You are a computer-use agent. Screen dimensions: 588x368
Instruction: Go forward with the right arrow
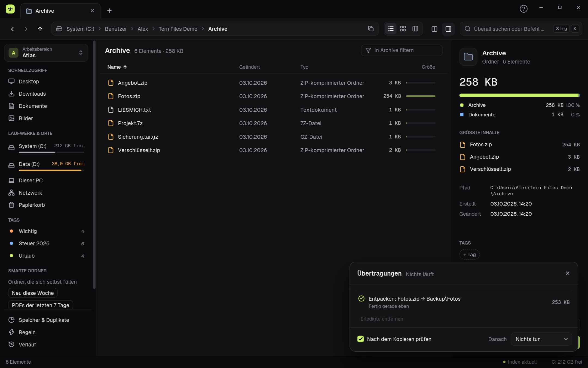coord(26,29)
